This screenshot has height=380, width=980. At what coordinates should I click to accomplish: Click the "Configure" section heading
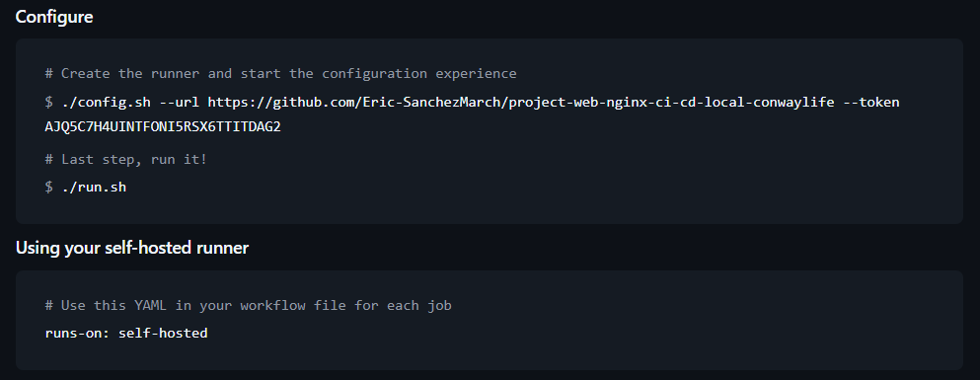pyautogui.click(x=54, y=17)
